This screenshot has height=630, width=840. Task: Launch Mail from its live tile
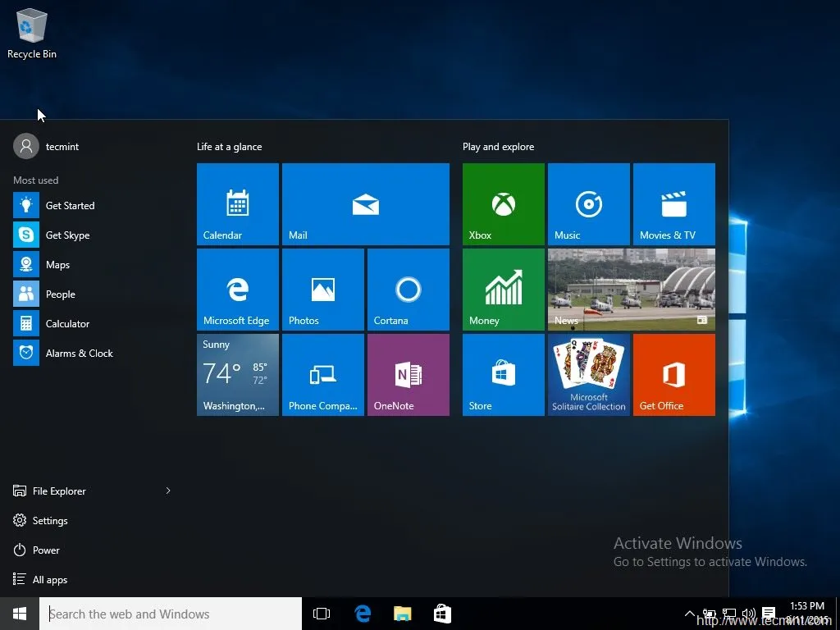click(365, 203)
